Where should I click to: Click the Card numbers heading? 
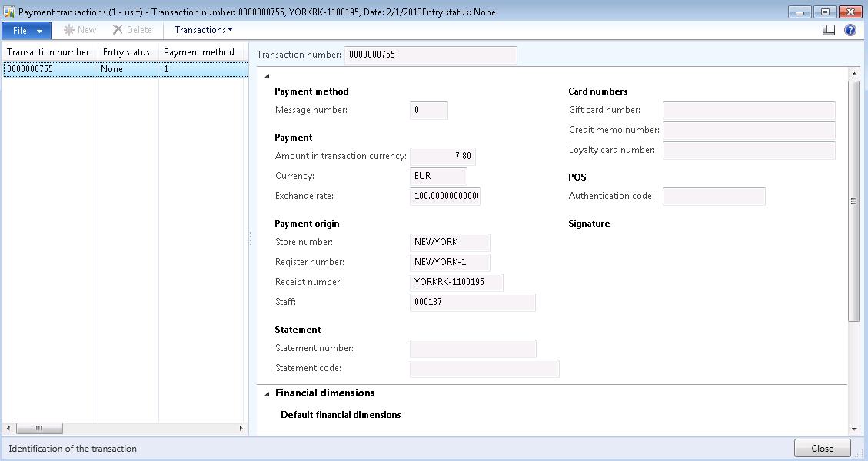[598, 91]
